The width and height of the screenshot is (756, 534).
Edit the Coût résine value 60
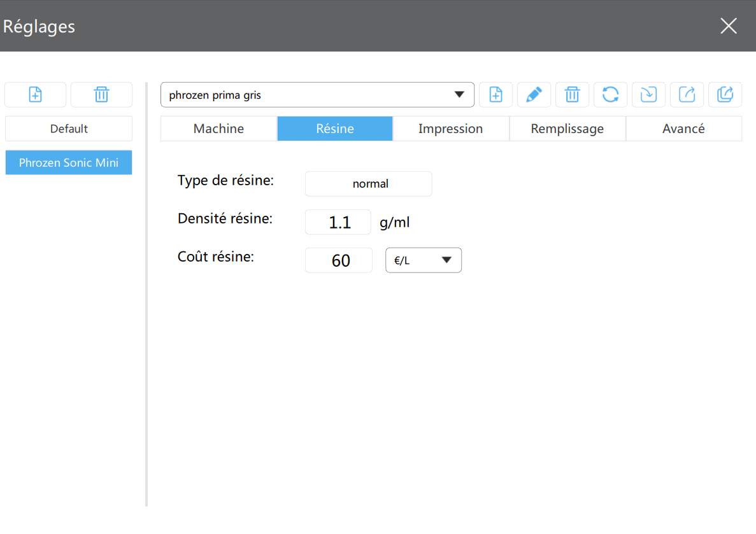click(x=338, y=260)
